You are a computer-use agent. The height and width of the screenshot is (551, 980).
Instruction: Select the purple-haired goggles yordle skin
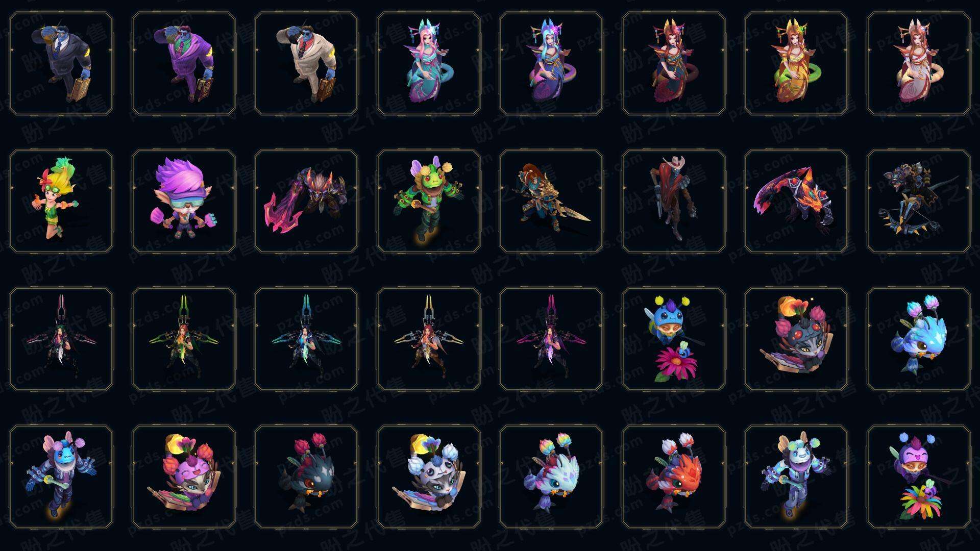(x=184, y=201)
